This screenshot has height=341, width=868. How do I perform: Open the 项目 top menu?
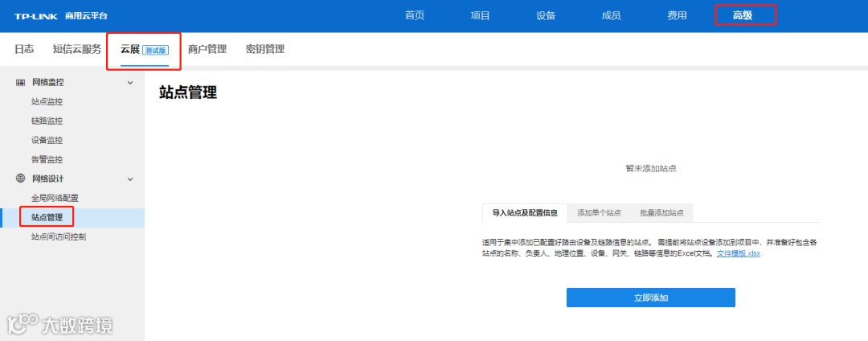click(x=480, y=15)
